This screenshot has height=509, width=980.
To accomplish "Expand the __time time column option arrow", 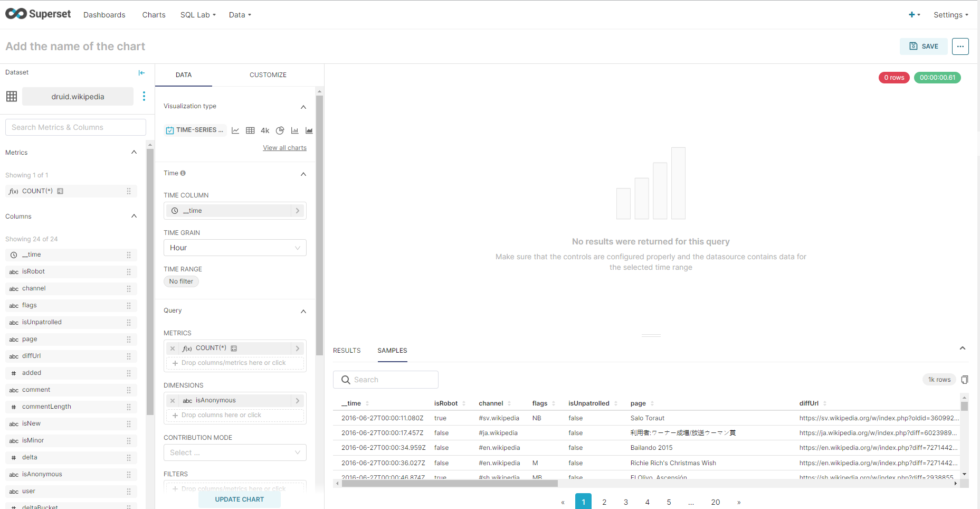I will pyautogui.click(x=298, y=211).
